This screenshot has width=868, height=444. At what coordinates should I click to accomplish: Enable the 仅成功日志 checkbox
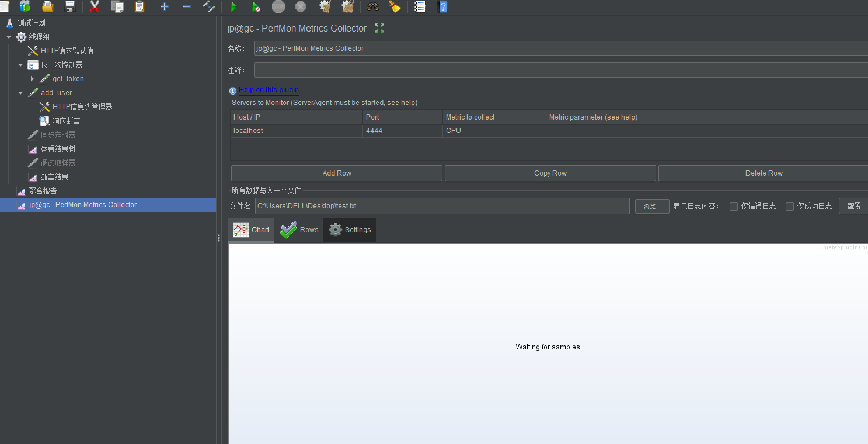pyautogui.click(x=790, y=206)
